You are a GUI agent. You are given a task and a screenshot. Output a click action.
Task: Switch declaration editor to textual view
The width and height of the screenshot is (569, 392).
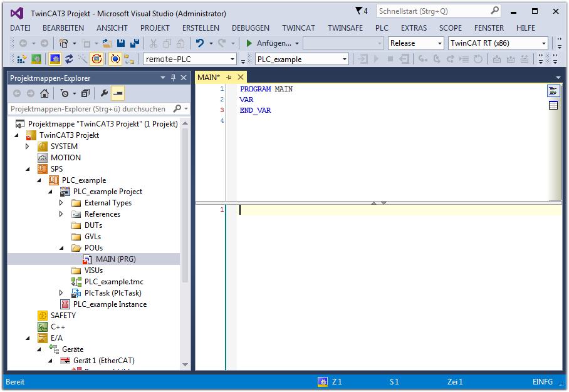[x=553, y=91]
